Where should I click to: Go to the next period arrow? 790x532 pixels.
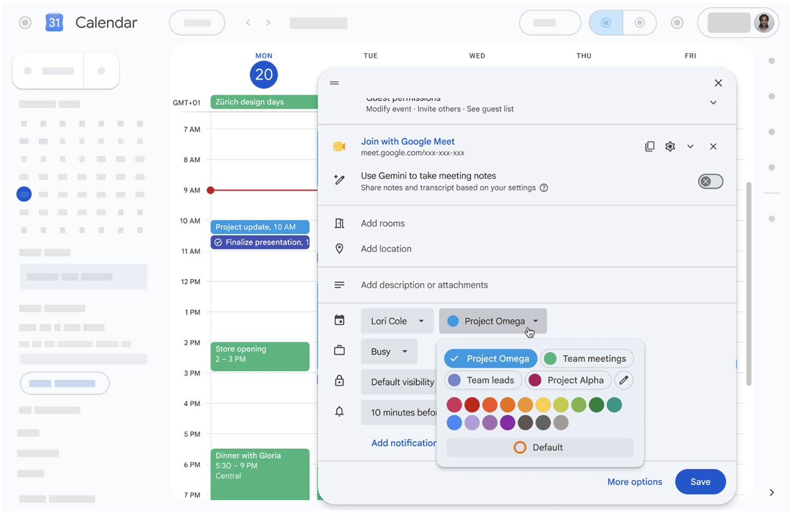point(268,23)
